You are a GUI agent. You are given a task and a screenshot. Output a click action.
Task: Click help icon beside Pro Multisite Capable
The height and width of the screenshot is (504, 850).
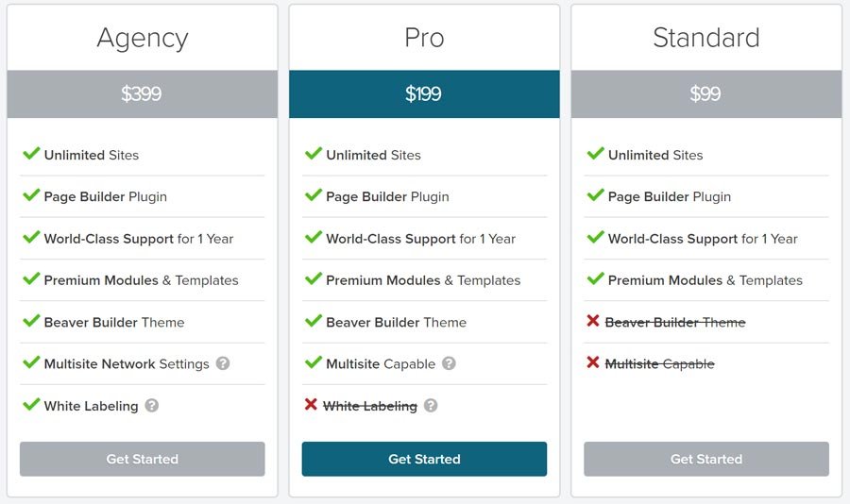click(x=449, y=363)
